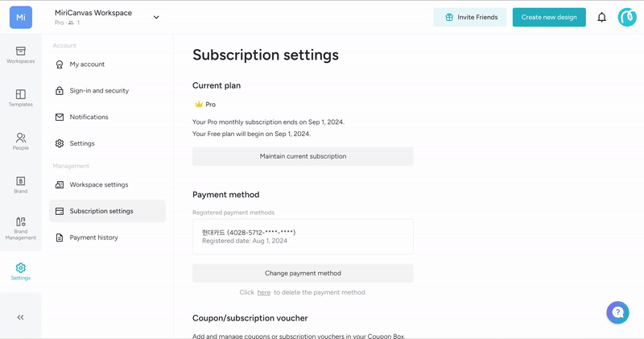Collapse the sidebar with double chevron

tap(20, 317)
